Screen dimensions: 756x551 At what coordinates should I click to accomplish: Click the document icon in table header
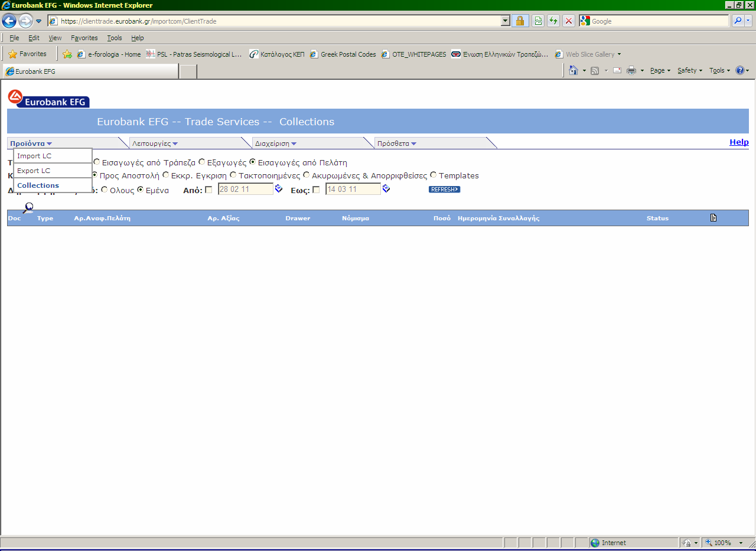click(x=713, y=218)
